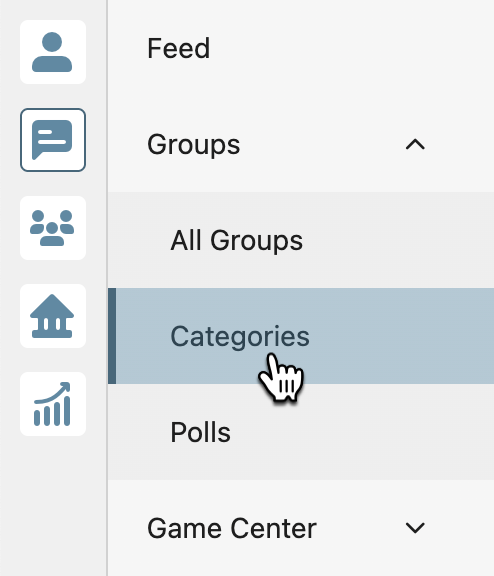This screenshot has width=494, height=576.
Task: Open All Groups submenu entry
Action: coord(237,240)
